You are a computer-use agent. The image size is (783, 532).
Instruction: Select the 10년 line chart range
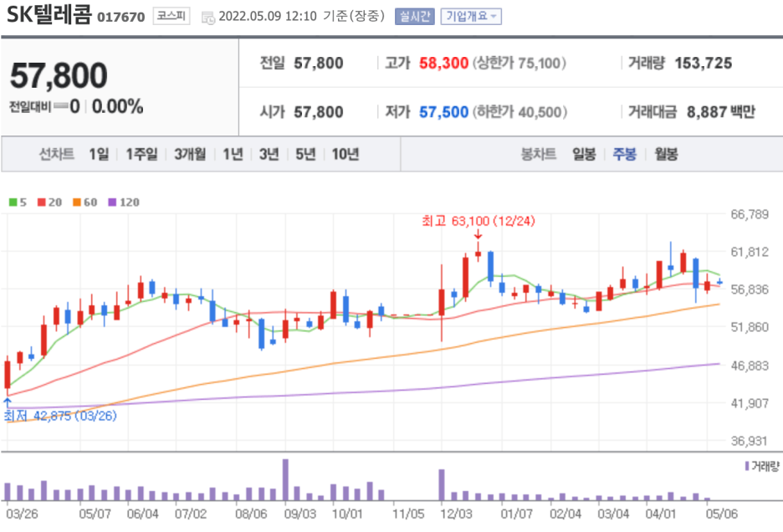[x=345, y=155]
